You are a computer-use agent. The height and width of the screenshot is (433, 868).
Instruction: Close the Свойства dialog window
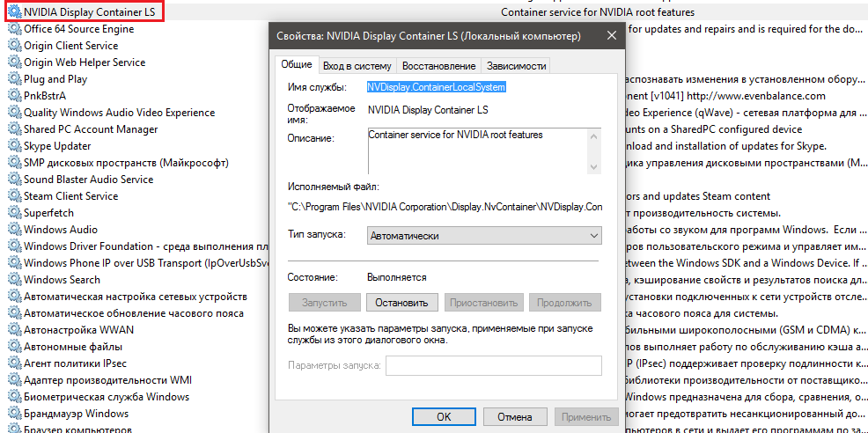point(612,36)
